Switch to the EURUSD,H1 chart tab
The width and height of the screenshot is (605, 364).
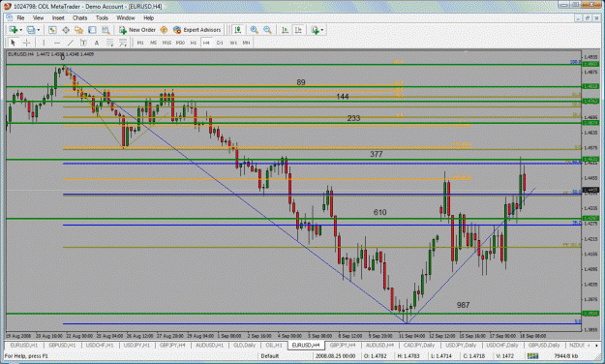coord(24,345)
